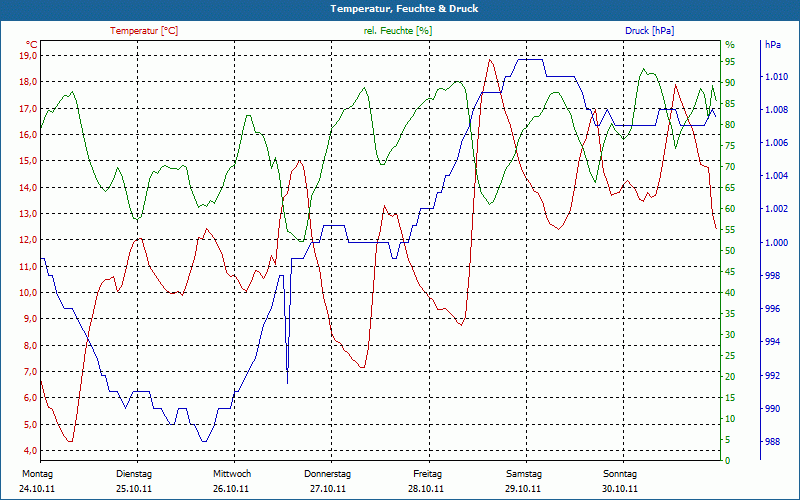
Task: Click the date '25.10.11'
Action: pos(134,489)
